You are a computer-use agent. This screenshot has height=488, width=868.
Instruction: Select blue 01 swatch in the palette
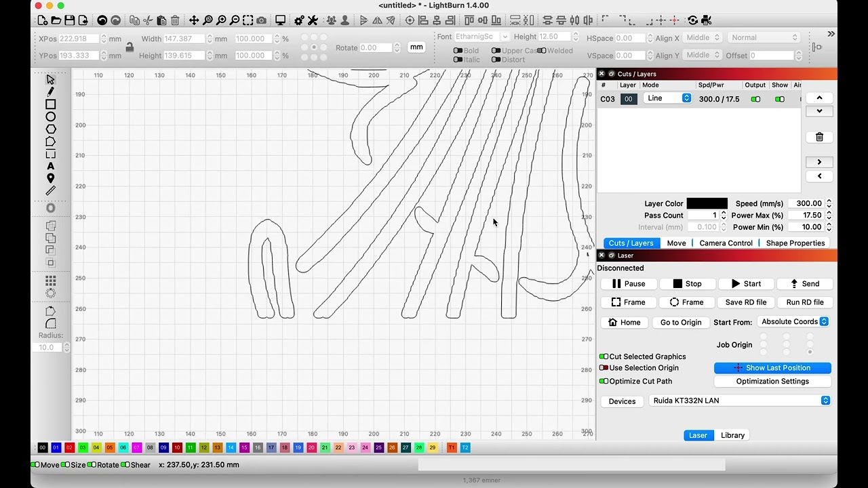pyautogui.click(x=56, y=448)
